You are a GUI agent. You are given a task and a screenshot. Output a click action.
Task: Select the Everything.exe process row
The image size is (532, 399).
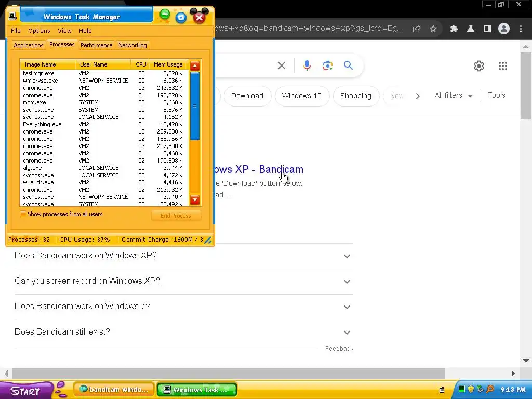point(103,124)
